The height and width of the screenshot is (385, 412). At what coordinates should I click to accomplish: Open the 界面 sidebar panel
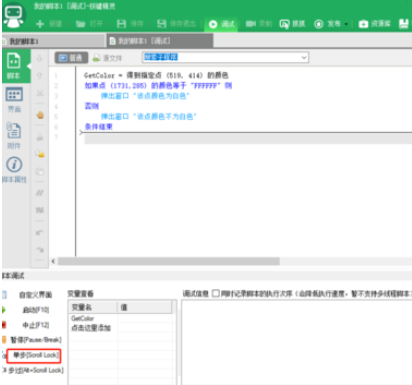pos(14,100)
